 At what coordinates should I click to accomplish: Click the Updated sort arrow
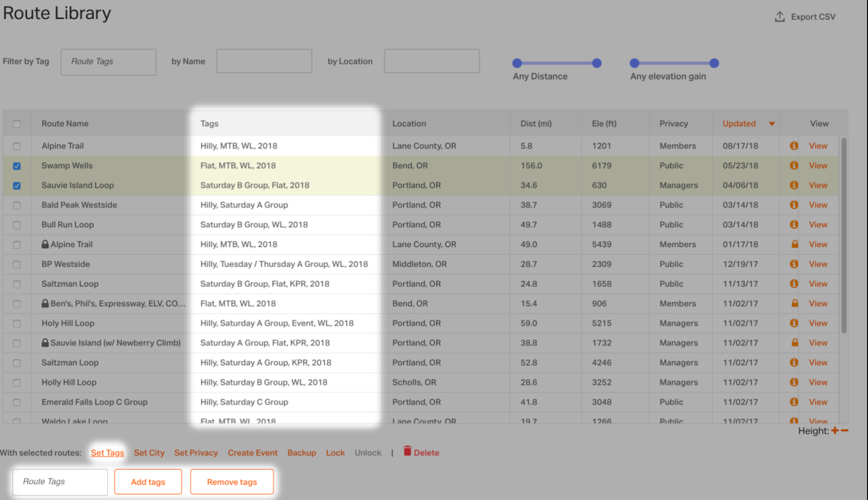772,124
